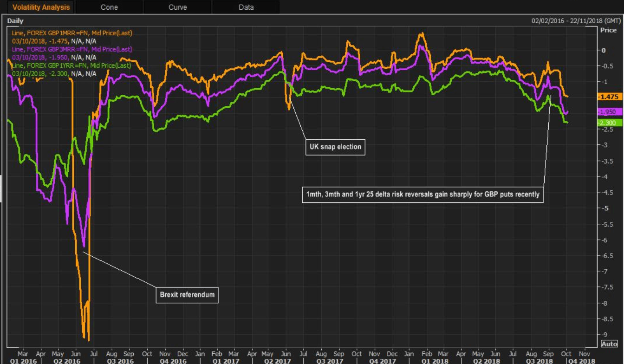
Task: Click the Price axis header
Action: click(608, 30)
